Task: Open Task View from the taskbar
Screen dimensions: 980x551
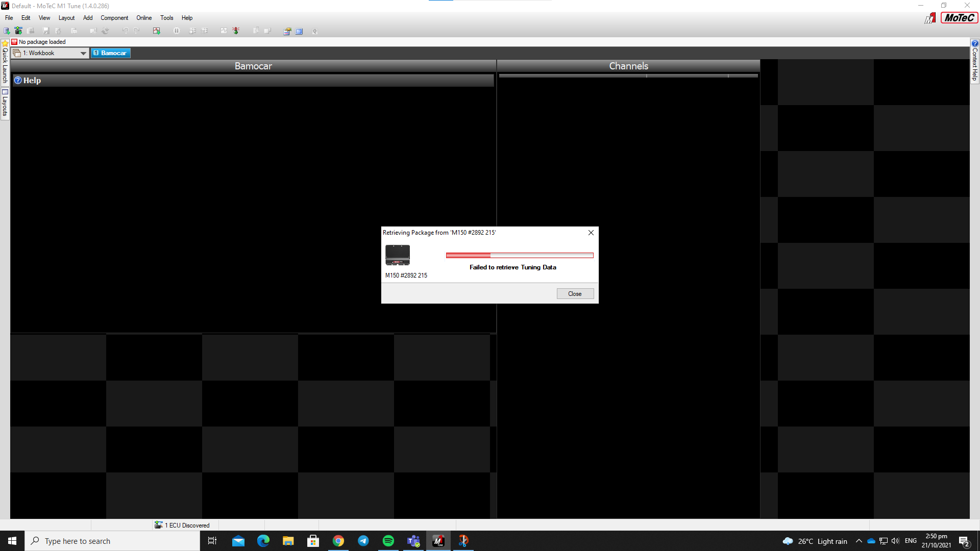Action: (x=212, y=541)
